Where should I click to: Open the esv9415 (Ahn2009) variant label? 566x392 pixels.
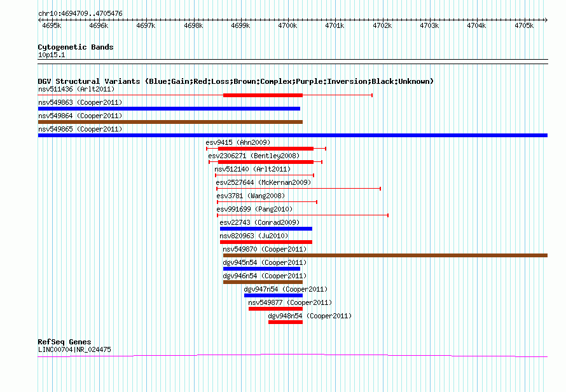(x=238, y=142)
